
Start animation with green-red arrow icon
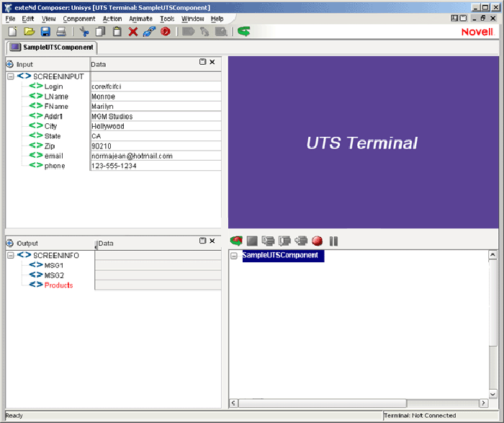click(236, 241)
